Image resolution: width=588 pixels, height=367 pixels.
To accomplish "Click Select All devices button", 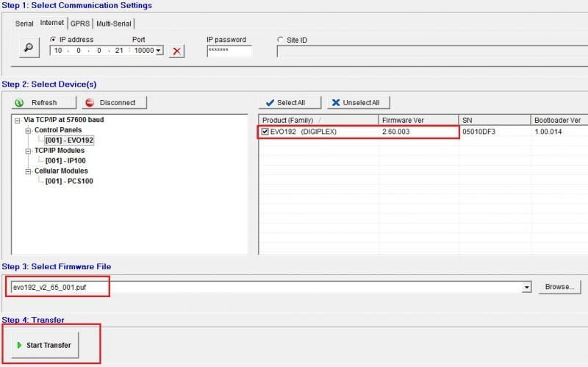I will point(290,102).
